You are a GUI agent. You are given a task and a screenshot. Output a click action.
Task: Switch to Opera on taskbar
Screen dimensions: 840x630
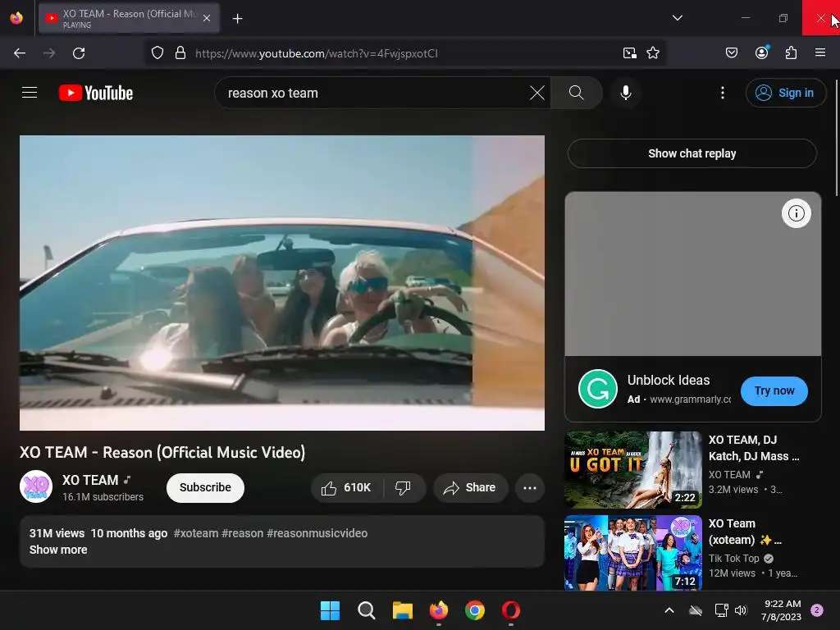(510, 610)
